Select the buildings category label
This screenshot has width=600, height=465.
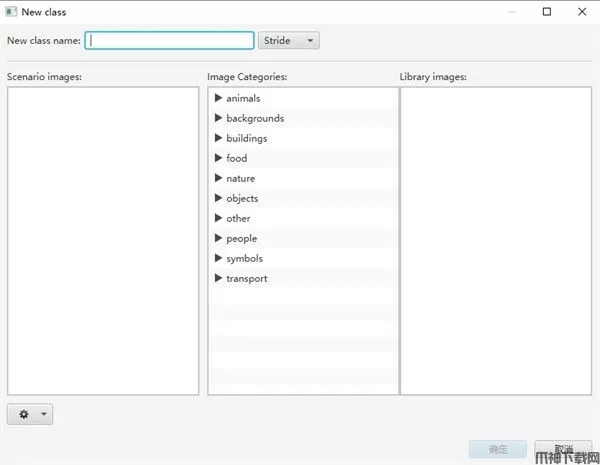tap(246, 139)
